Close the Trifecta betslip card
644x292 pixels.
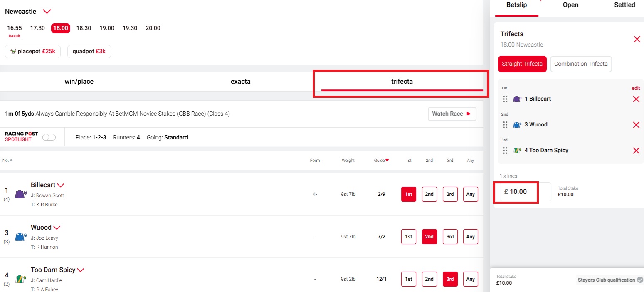637,39
